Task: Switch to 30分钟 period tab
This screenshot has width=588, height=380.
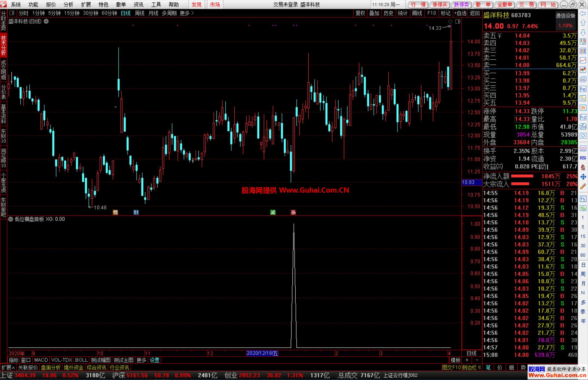Action: coord(90,13)
